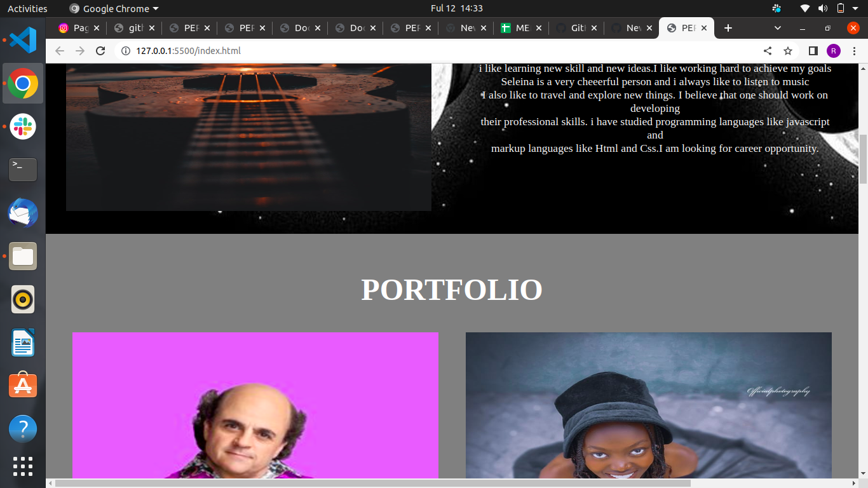The width and height of the screenshot is (868, 488).
Task: Open the Help icon in the dock
Action: pos(23,429)
